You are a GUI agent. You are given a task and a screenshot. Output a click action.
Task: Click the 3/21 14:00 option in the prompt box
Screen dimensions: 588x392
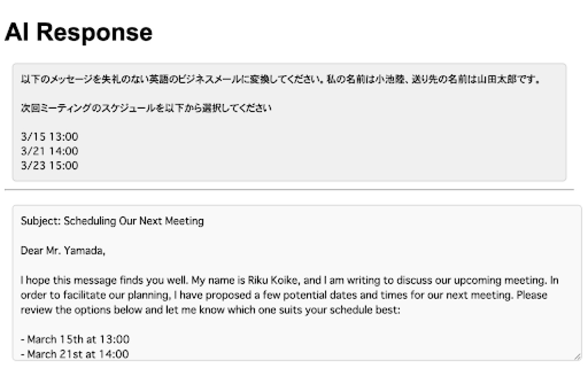49,151
